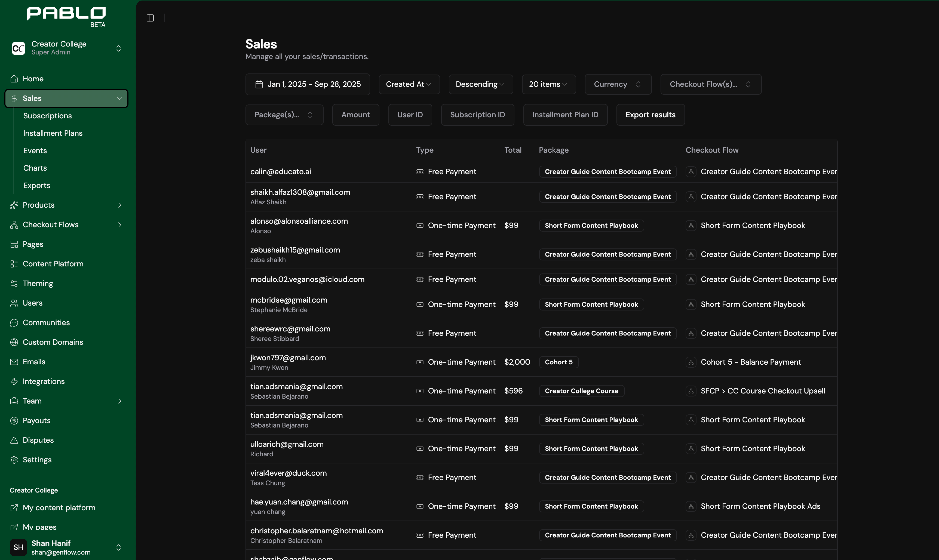The width and height of the screenshot is (939, 560).
Task: Click the Home house icon
Action: [x=14, y=78]
